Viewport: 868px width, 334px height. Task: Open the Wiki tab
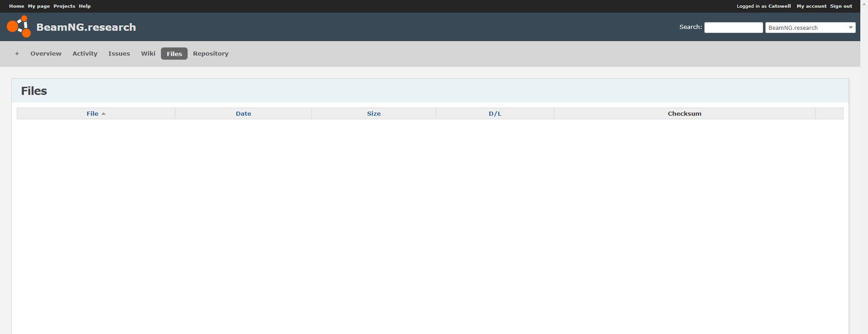coord(148,53)
